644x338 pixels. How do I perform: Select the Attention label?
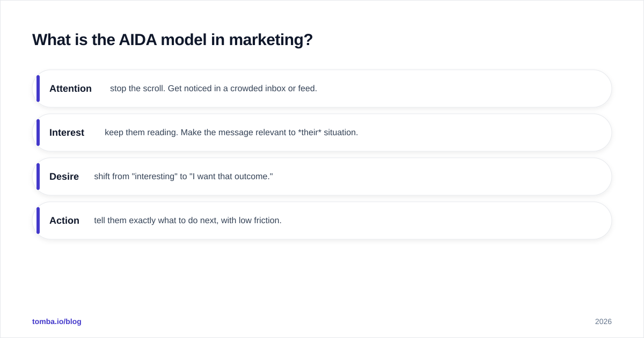[70, 89]
